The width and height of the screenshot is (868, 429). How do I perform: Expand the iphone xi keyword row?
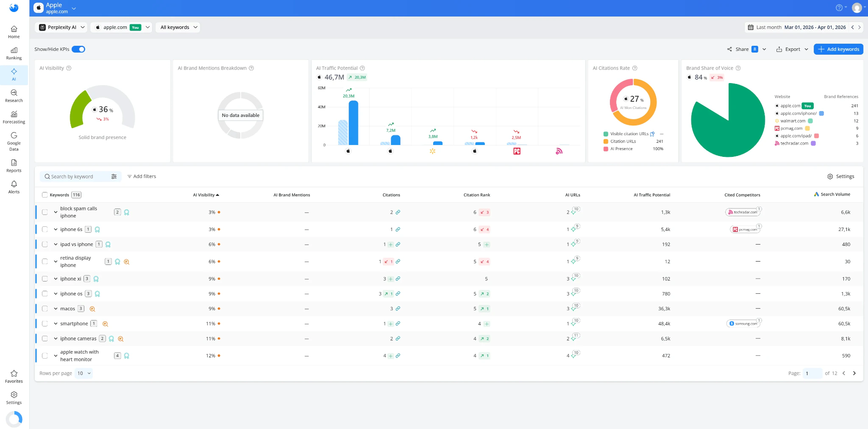(x=56, y=279)
